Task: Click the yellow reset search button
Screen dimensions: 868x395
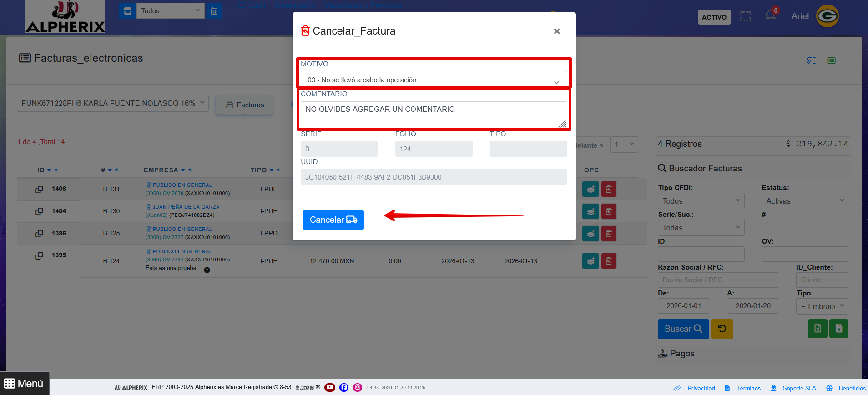Action: tap(722, 329)
